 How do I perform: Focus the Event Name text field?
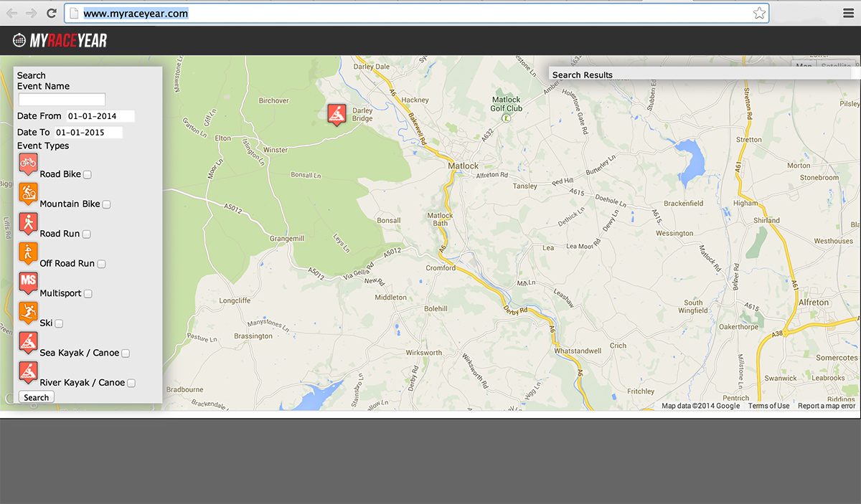tap(62, 100)
